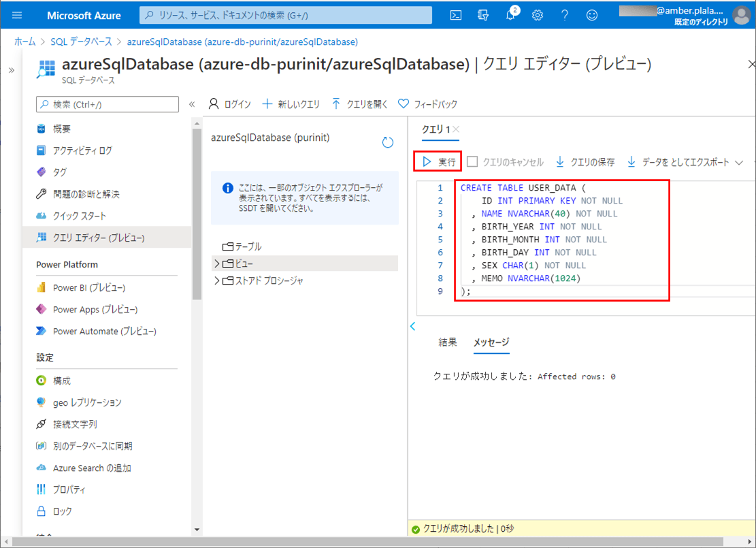Screen dimensions: 756x548
Task: Open the notifications bell
Action: click(x=510, y=16)
